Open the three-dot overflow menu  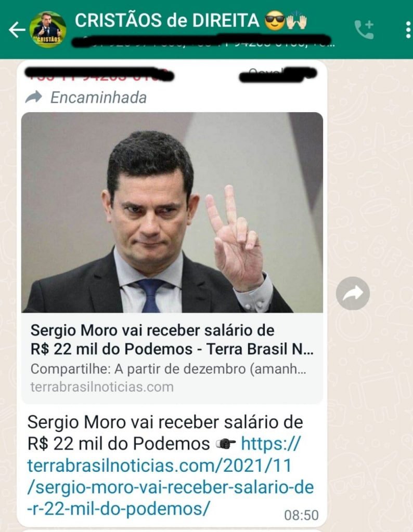(x=408, y=30)
